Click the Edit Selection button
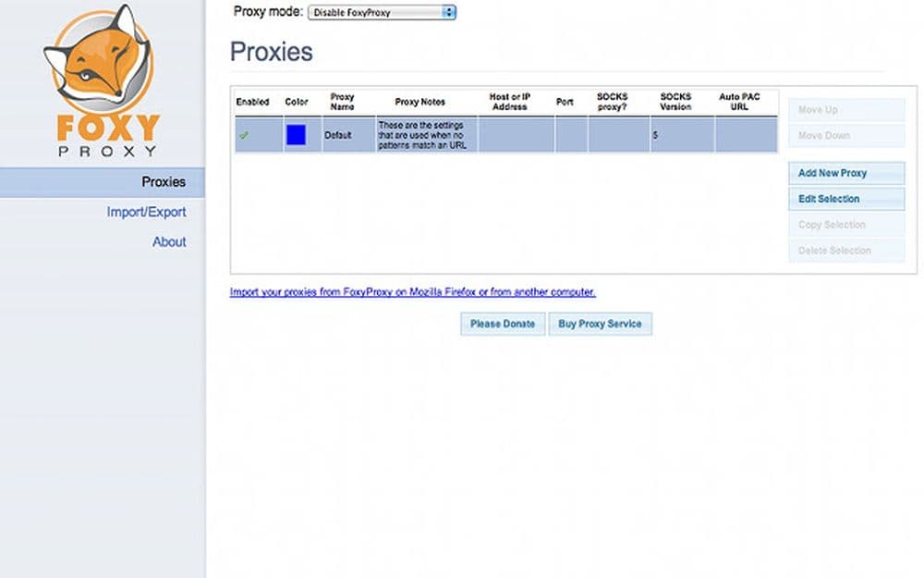Viewport: 924px width, 578px height. tap(845, 199)
